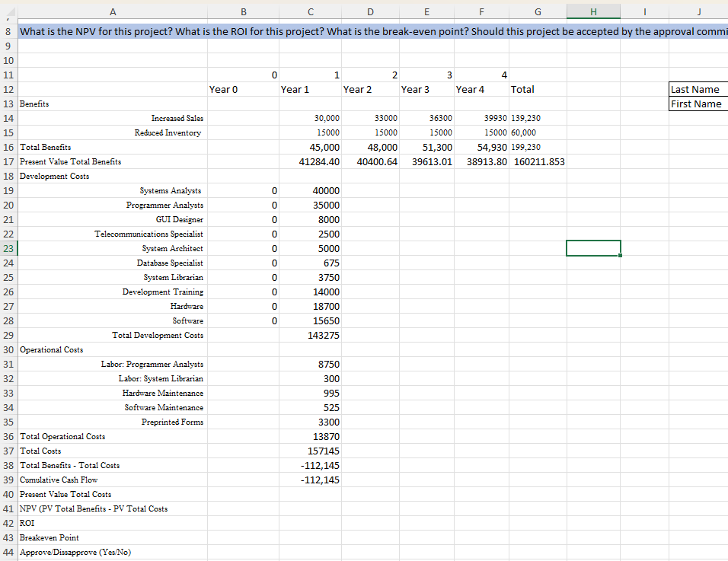The height and width of the screenshot is (561, 728).
Task: Click the Year 0 header cell
Action: pyautogui.click(x=223, y=89)
